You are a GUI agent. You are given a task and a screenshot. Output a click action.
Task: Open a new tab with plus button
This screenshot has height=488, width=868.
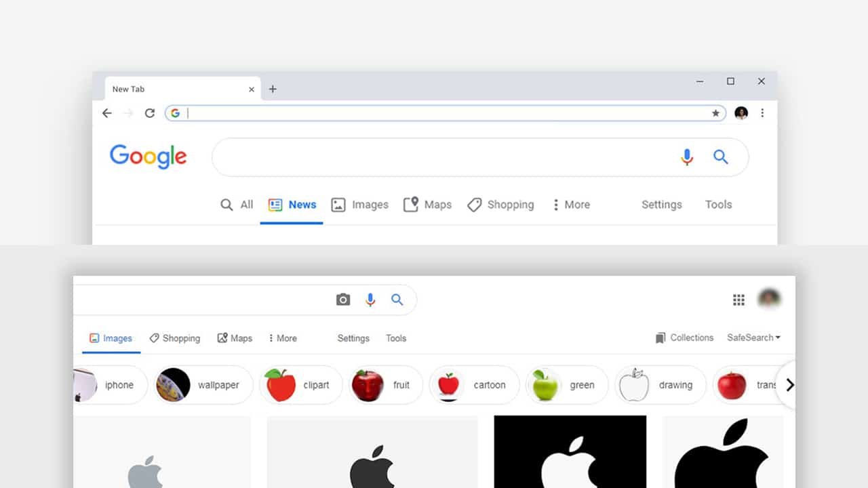pyautogui.click(x=273, y=89)
